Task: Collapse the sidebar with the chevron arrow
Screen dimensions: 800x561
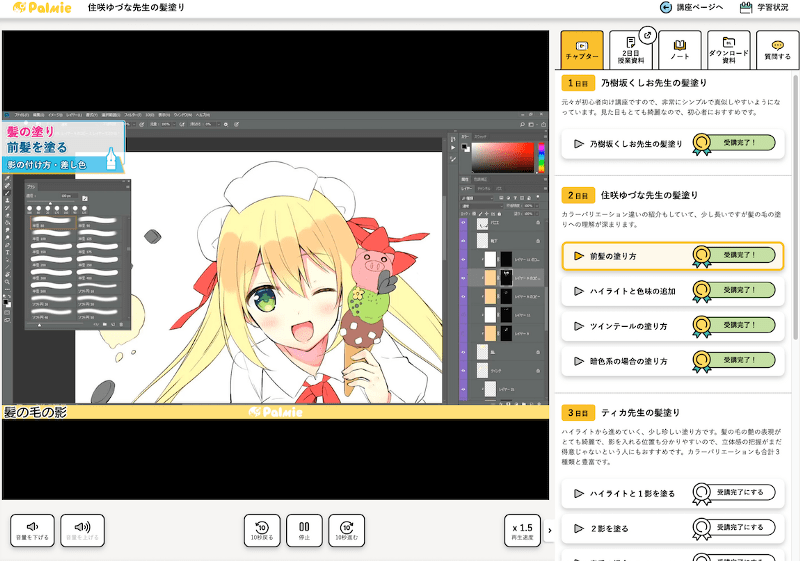Action: (548, 532)
